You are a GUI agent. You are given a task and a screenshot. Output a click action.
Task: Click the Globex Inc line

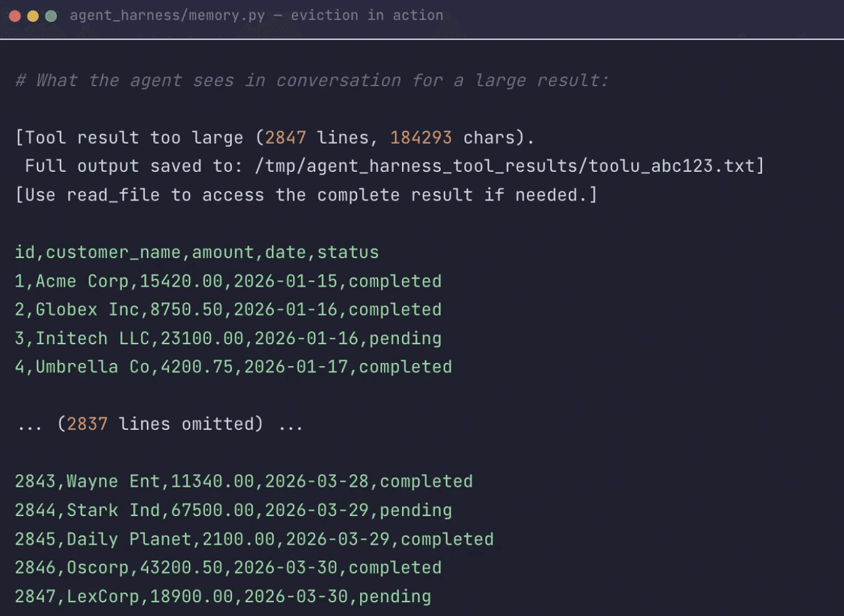(228, 309)
